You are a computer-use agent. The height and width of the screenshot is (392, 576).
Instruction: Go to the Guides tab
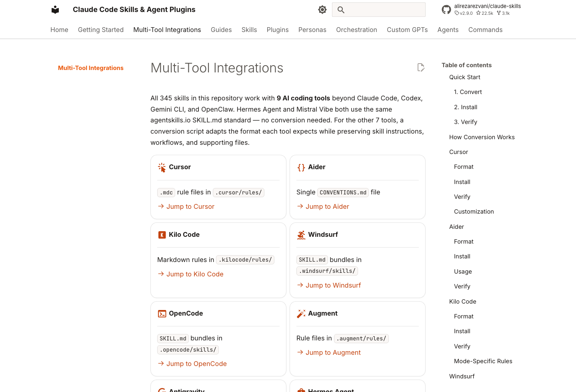click(221, 30)
